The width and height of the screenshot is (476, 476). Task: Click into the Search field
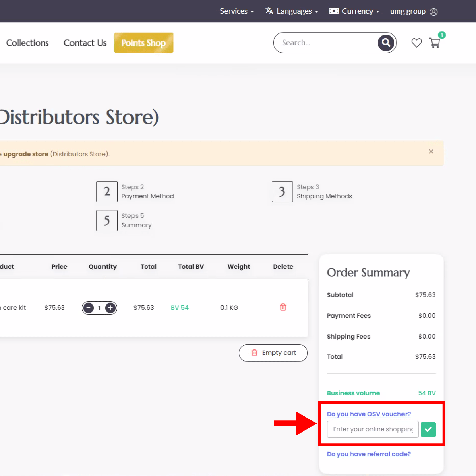[325, 43]
